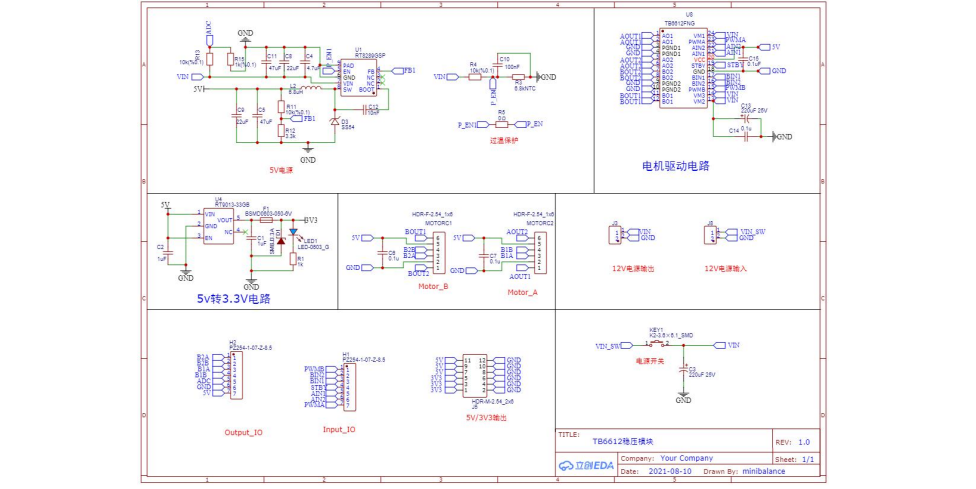Click the '5V电源' section label
Viewport: 976px width, 489px height.
[x=281, y=170]
